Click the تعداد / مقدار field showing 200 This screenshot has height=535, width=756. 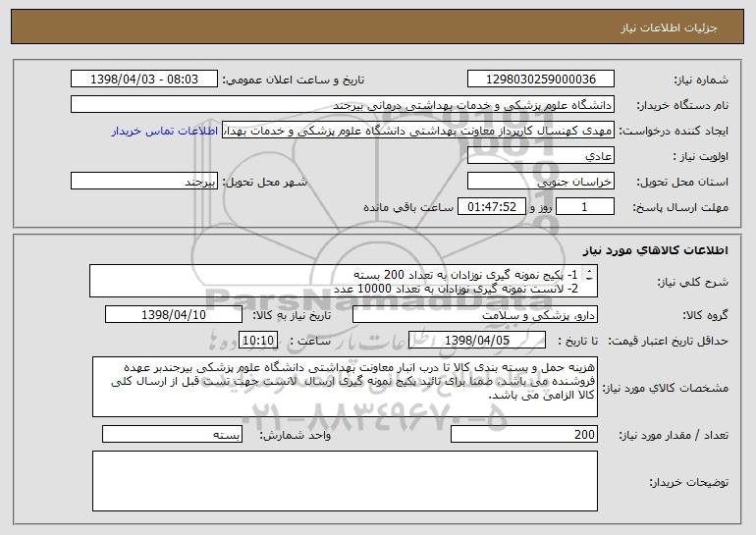click(x=524, y=434)
